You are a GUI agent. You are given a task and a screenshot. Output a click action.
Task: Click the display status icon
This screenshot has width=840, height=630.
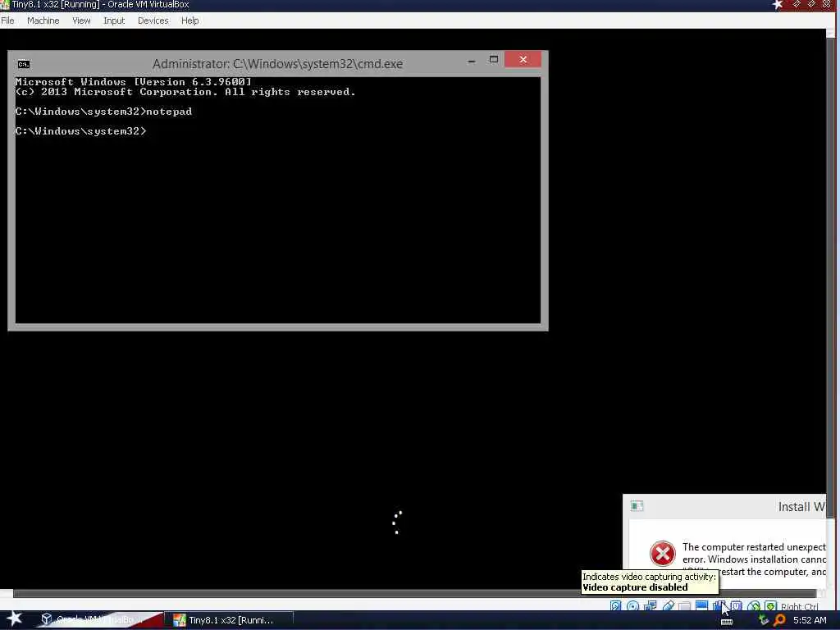pos(702,606)
